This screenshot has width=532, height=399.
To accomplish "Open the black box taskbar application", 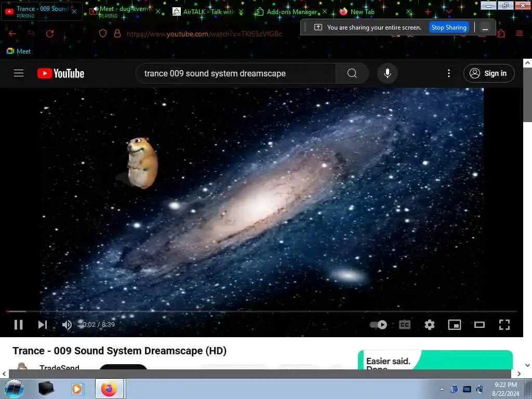I will click(46, 389).
